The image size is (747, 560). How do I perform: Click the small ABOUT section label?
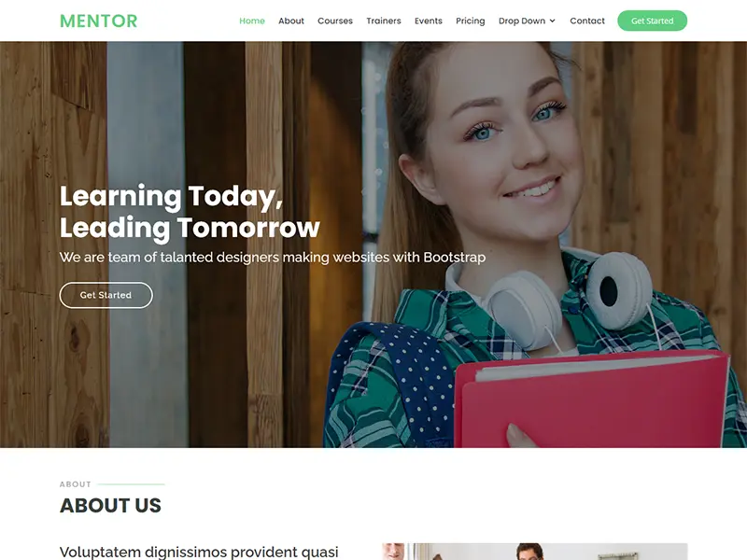[x=76, y=484]
